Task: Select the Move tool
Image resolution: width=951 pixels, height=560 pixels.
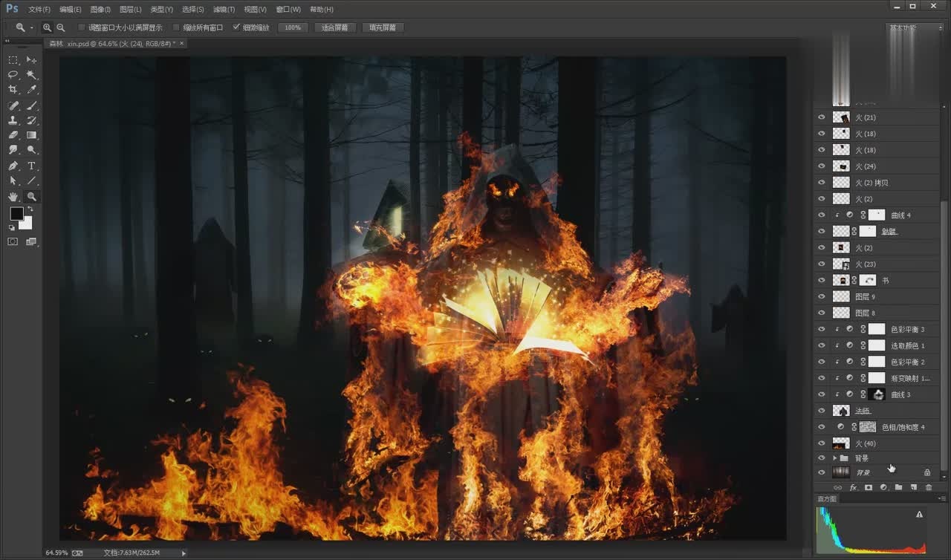Action: click(31, 59)
